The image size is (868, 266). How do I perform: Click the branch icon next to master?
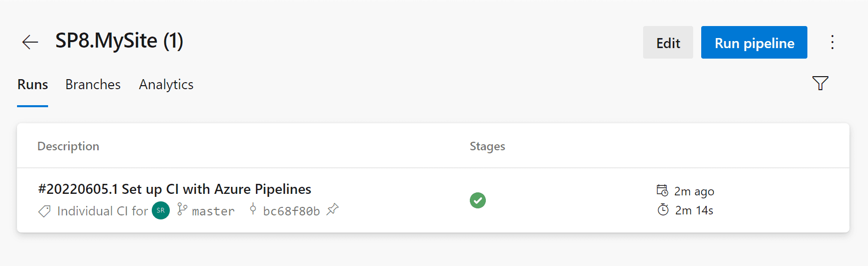182,209
